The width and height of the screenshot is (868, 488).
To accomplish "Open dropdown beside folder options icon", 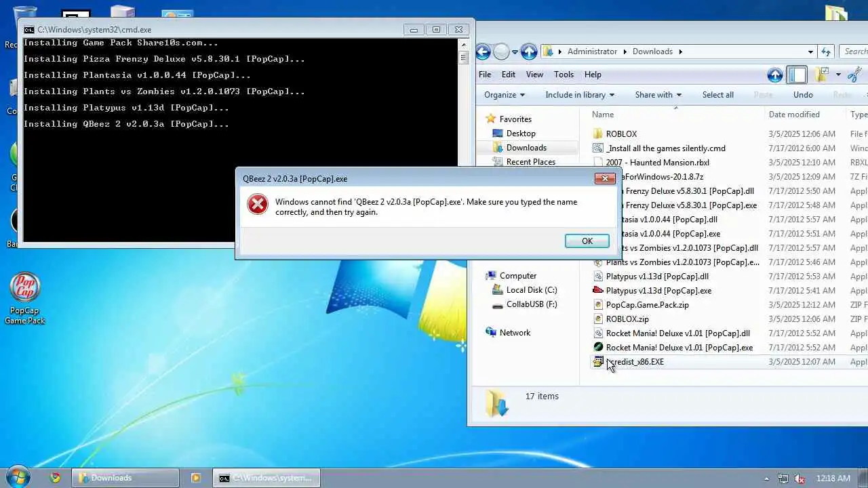I will pos(838,75).
